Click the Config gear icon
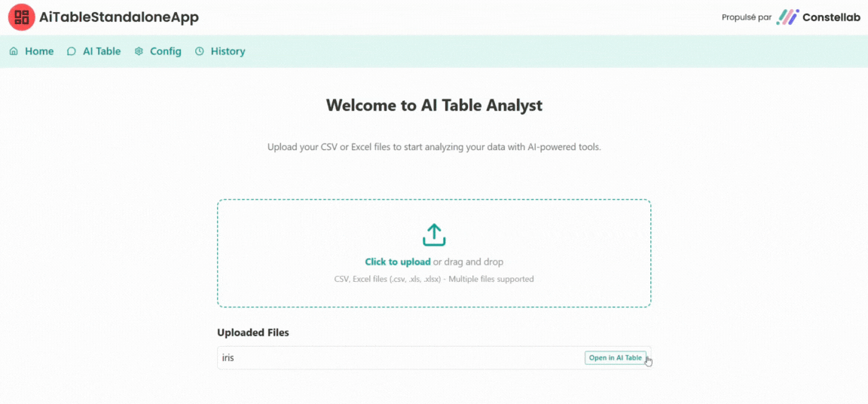 [139, 51]
